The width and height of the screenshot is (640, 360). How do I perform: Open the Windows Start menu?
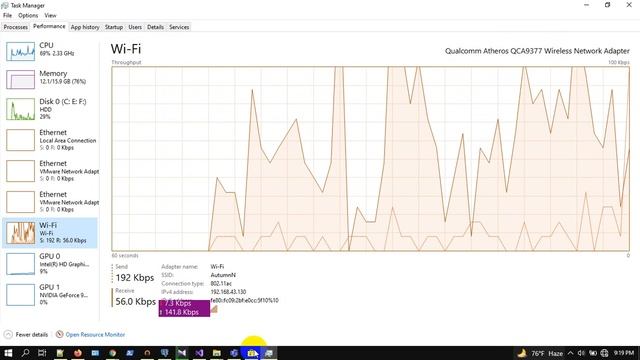point(8,353)
